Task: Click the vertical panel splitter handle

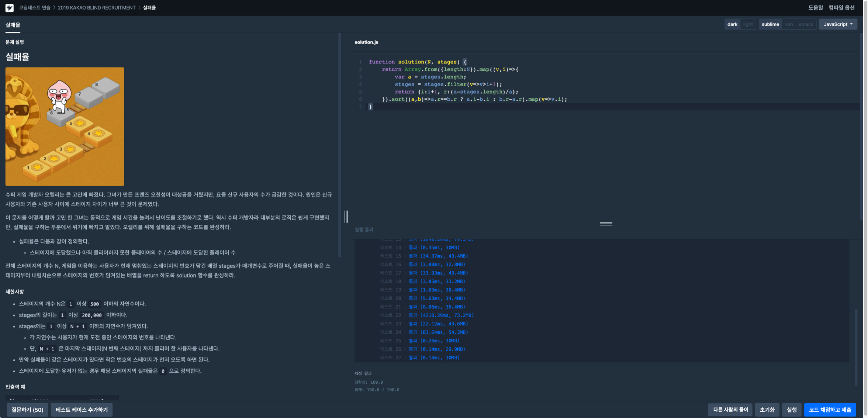Action: 346,217
